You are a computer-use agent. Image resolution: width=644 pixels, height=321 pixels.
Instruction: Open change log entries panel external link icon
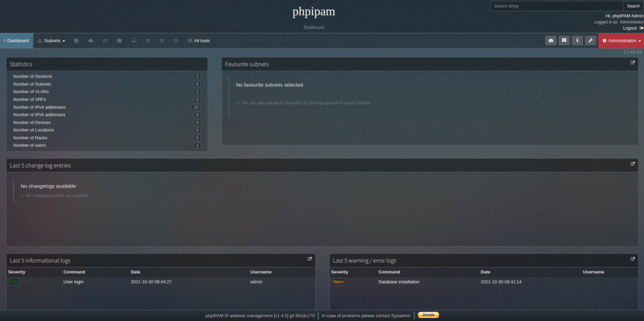pyautogui.click(x=633, y=164)
